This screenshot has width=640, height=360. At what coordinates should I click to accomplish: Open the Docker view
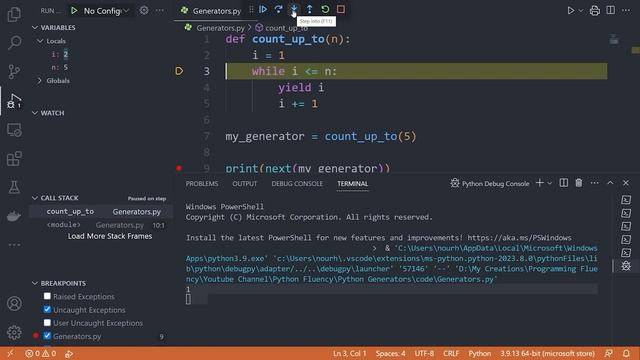pyautogui.click(x=14, y=216)
